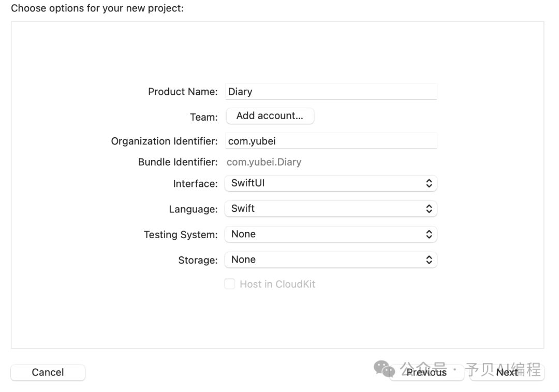Screen dimensions: 559x392
Task: Expand the Testing System dropdown
Action: pos(331,234)
